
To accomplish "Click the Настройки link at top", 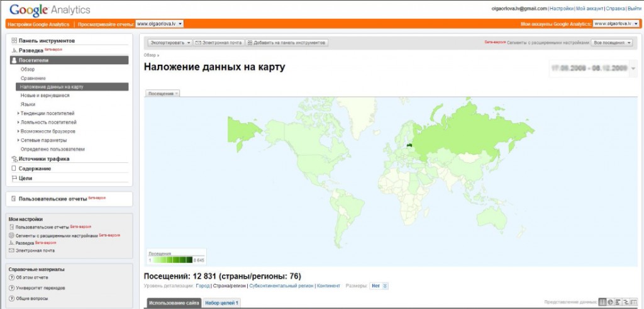I will [562, 8].
